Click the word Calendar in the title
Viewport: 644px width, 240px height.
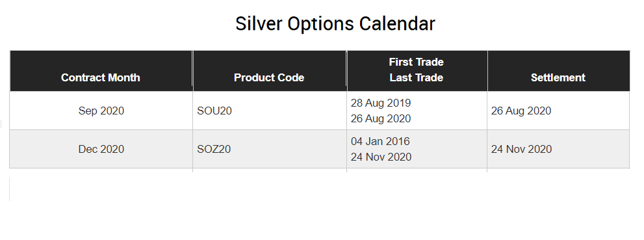tap(397, 24)
